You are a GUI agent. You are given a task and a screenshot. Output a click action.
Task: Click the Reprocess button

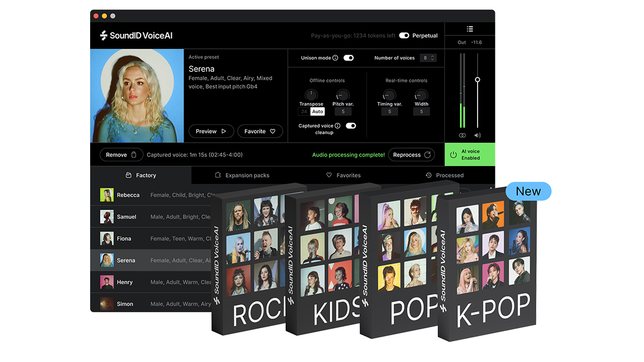(411, 154)
